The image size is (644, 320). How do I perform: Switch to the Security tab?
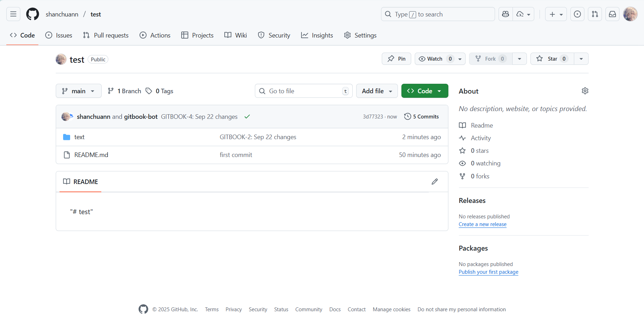click(x=274, y=35)
